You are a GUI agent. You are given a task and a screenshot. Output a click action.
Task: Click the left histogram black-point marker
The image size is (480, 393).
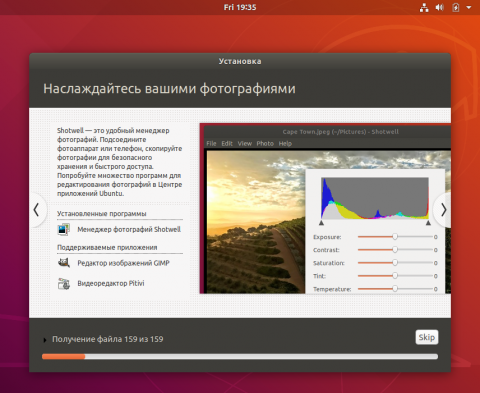(x=321, y=223)
